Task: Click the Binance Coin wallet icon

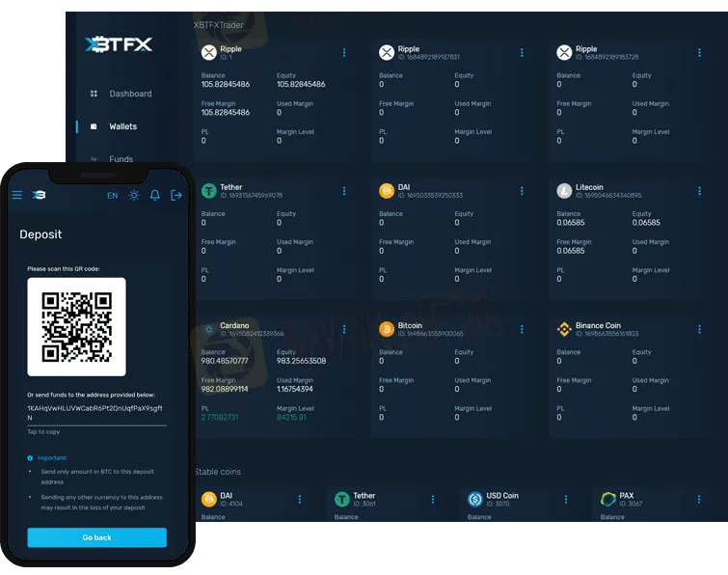Action: 564,329
